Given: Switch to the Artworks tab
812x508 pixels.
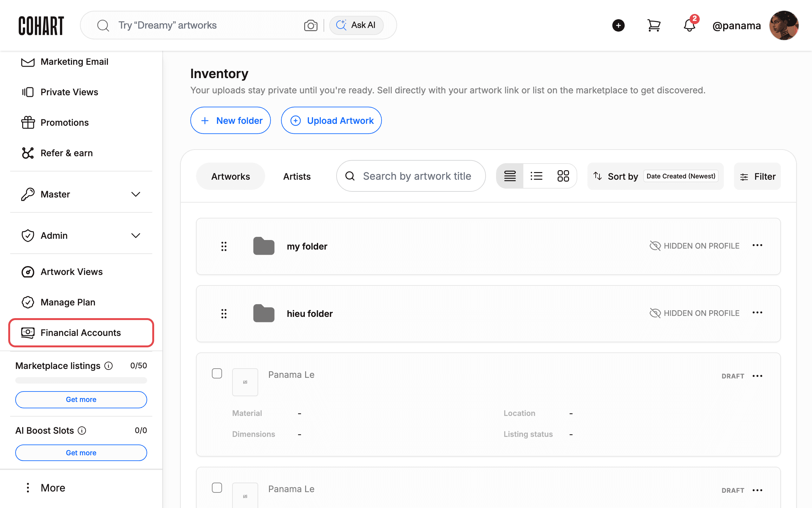Looking at the screenshot, I should click(x=231, y=177).
